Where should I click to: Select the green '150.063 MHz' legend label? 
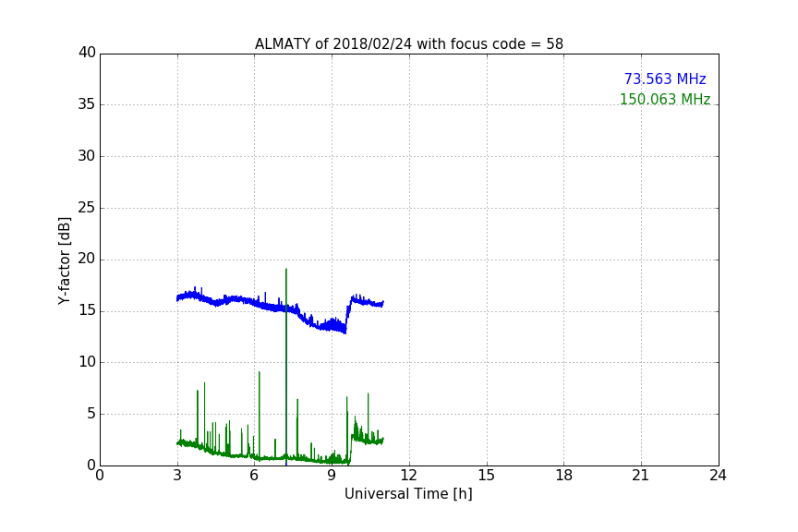click(665, 99)
